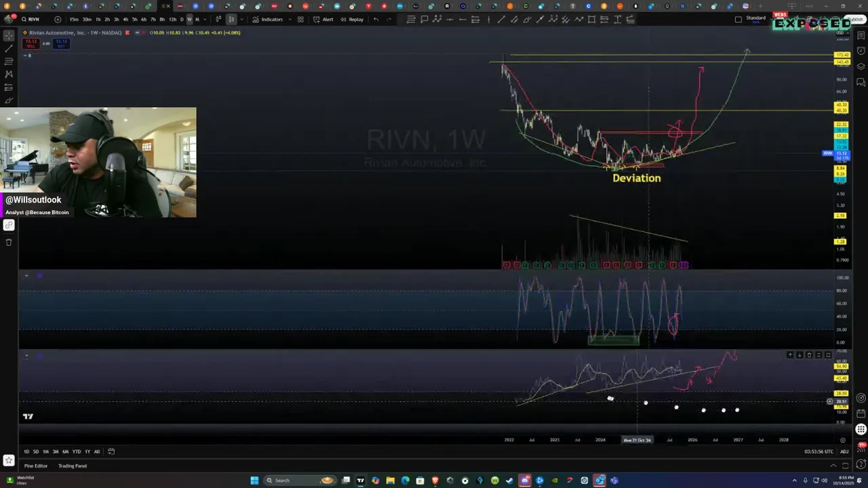Select the brush tool in left sidebar
This screenshot has height=488, width=868.
coord(9,100)
